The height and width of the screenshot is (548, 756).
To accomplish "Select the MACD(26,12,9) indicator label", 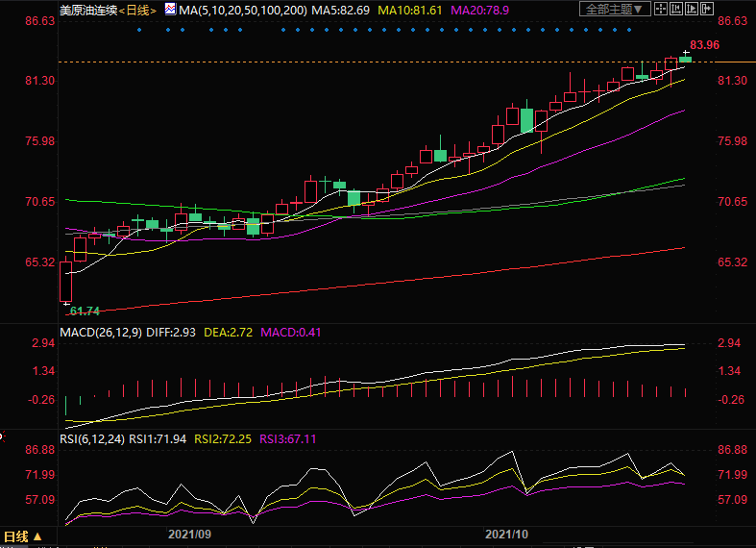I will point(99,332).
